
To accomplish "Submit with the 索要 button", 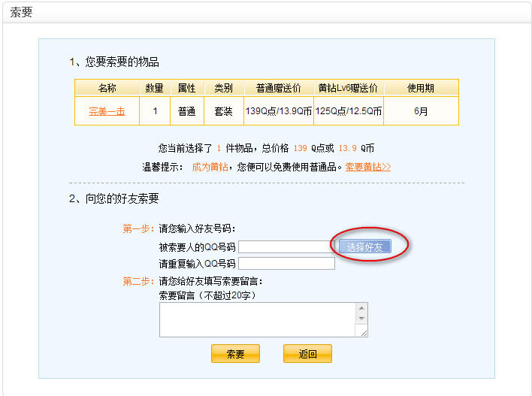I will pos(235,354).
